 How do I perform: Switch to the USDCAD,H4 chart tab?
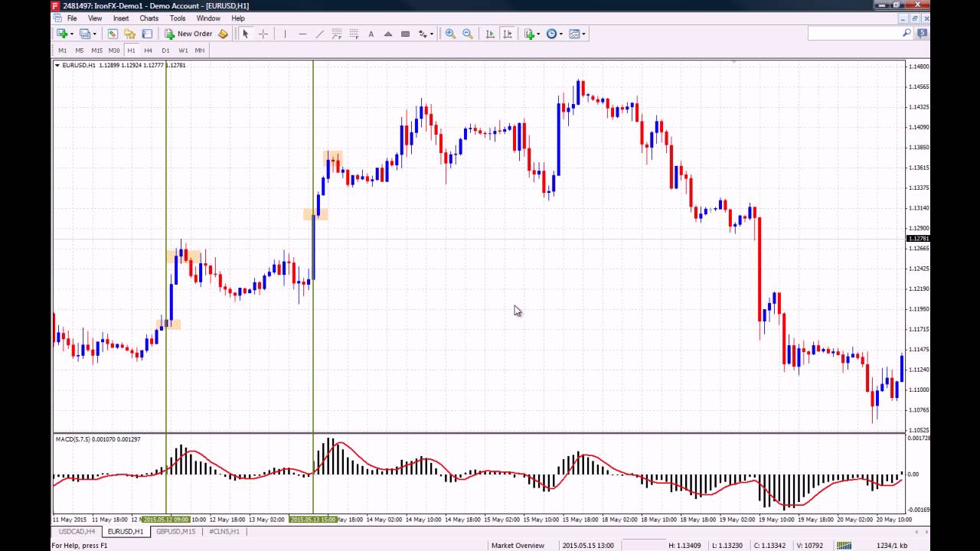click(x=77, y=531)
